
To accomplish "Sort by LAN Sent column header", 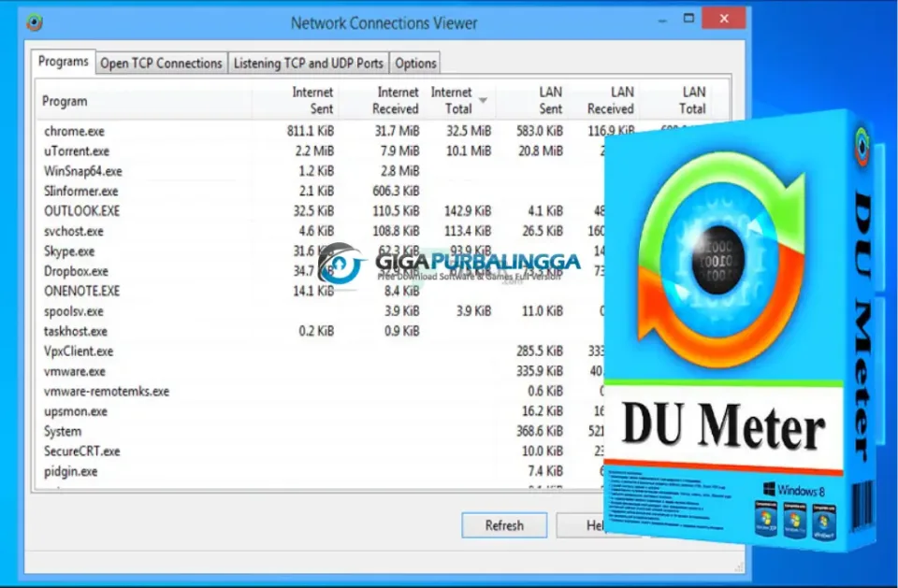I will (x=531, y=101).
